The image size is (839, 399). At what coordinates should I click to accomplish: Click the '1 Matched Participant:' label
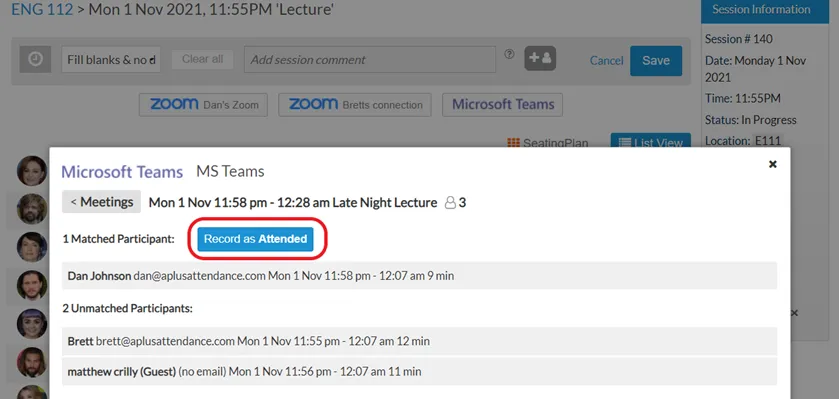pos(119,239)
